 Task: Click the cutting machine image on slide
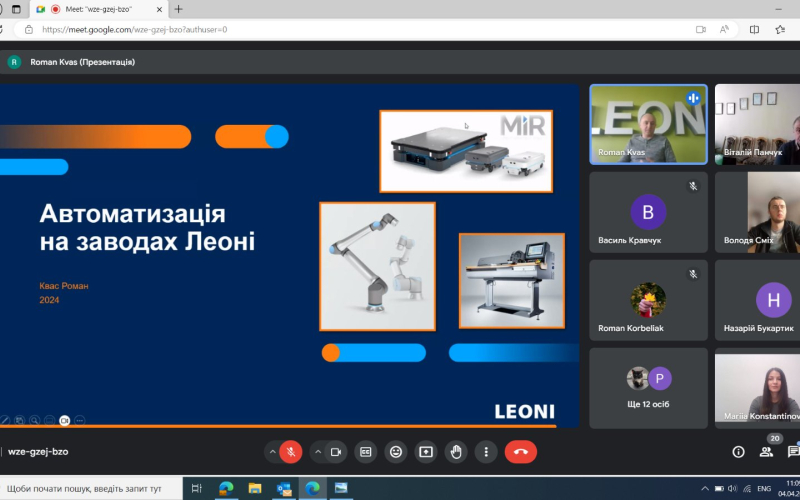512,280
